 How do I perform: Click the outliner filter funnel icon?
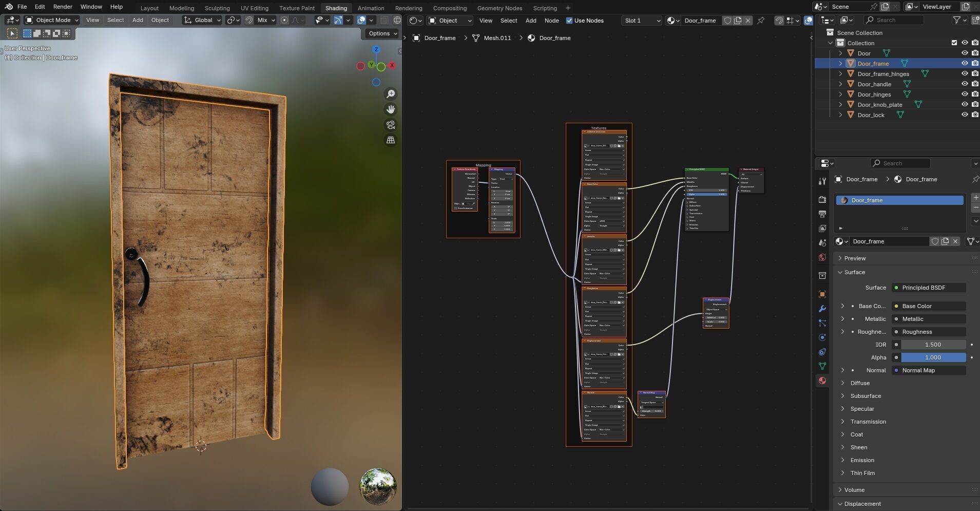click(x=957, y=20)
